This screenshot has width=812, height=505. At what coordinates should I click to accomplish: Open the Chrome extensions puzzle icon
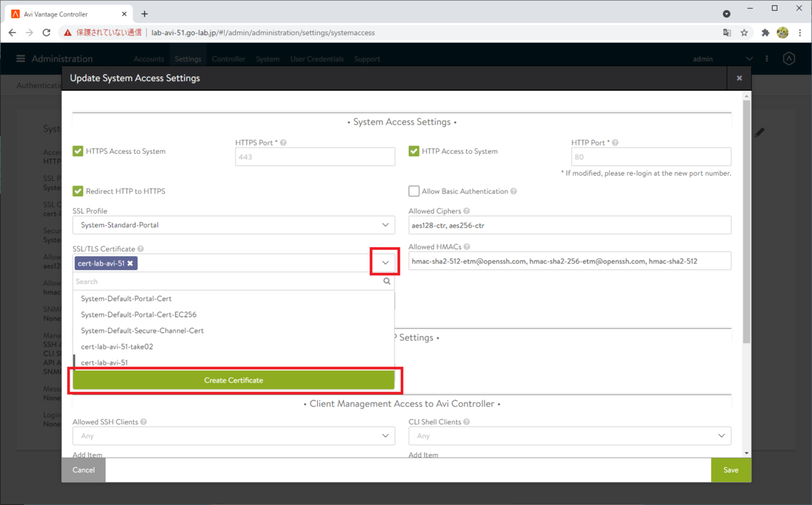point(766,32)
